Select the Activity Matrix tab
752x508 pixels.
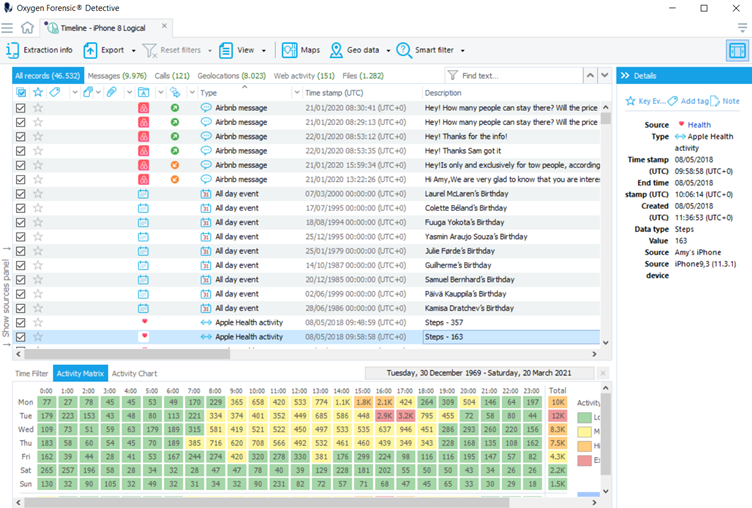(x=80, y=373)
